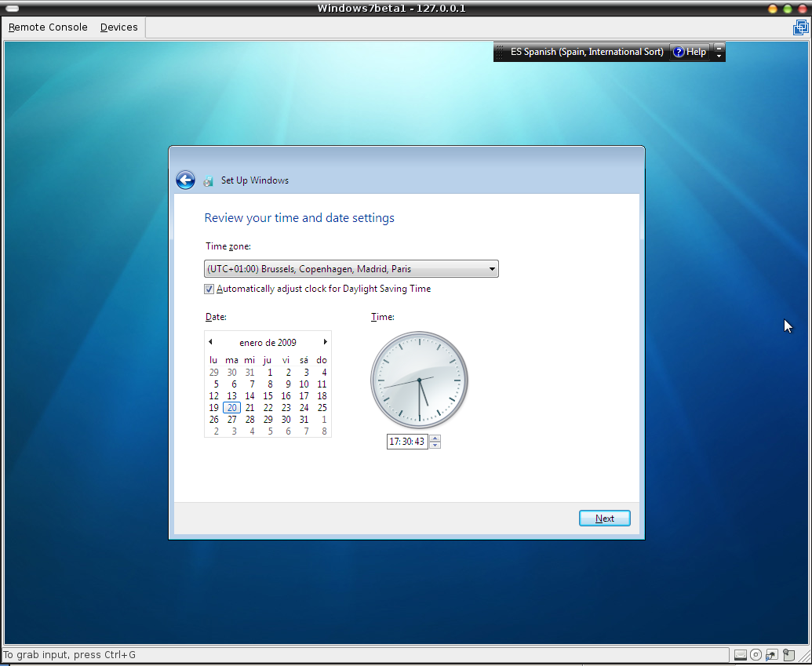Select day 19 in the calendar
This screenshot has height=666, width=812.
point(214,408)
